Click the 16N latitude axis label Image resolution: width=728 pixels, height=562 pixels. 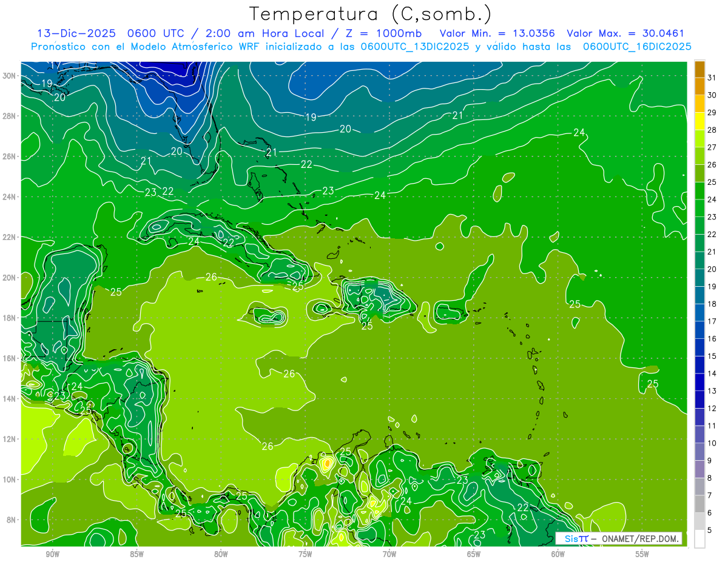(9, 358)
